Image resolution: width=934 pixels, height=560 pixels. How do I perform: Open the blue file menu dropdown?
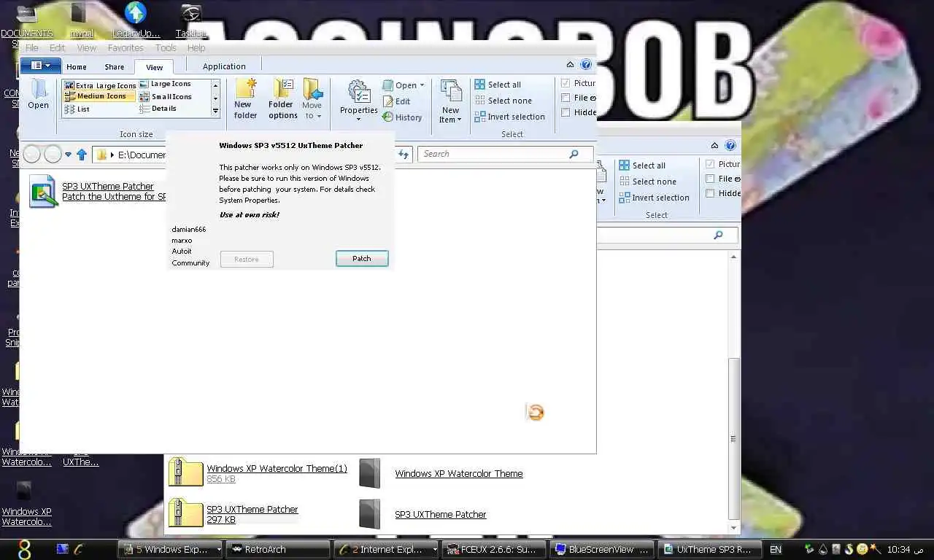pyautogui.click(x=40, y=66)
